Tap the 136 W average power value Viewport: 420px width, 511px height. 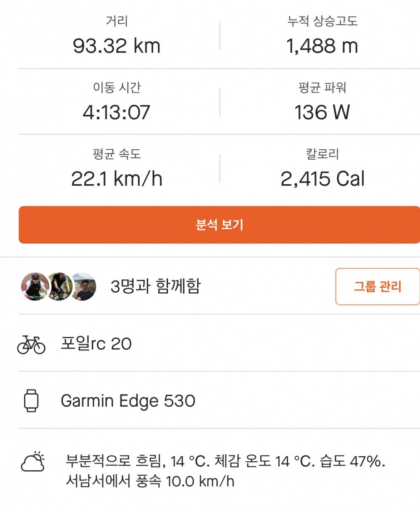(322, 112)
